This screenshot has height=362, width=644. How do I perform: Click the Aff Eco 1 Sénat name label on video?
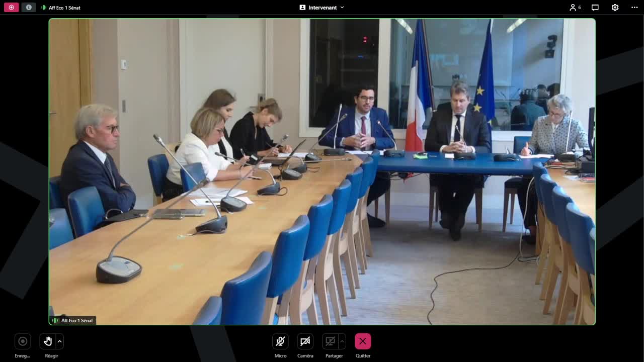[x=73, y=320]
